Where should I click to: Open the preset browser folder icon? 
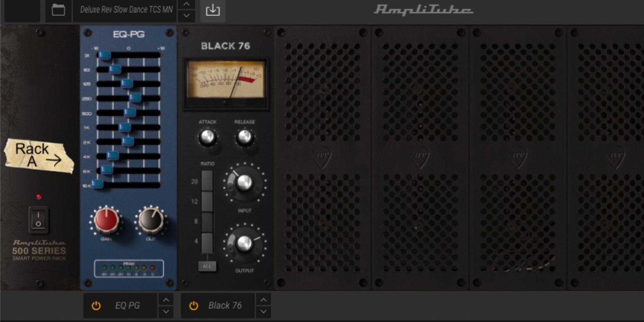click(58, 10)
